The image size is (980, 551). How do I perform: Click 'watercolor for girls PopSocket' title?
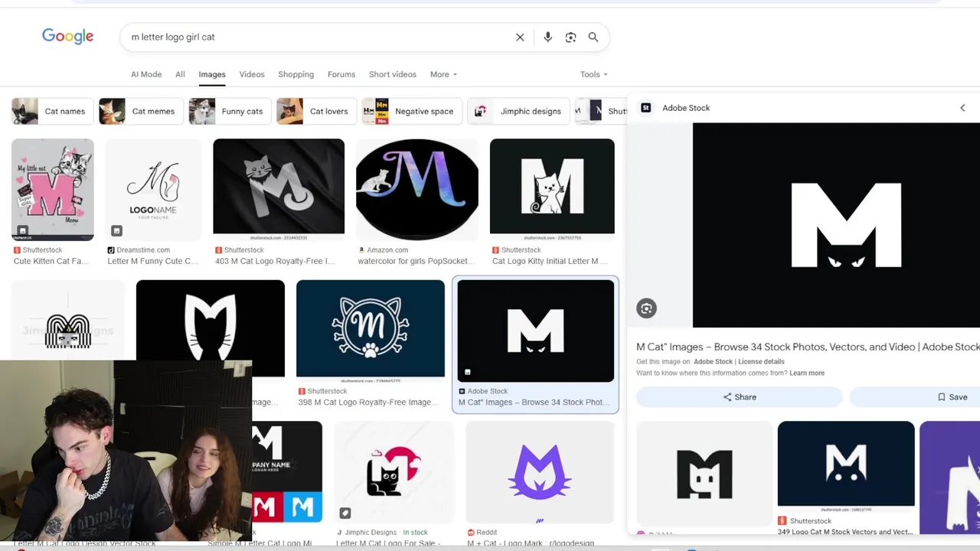(x=415, y=261)
